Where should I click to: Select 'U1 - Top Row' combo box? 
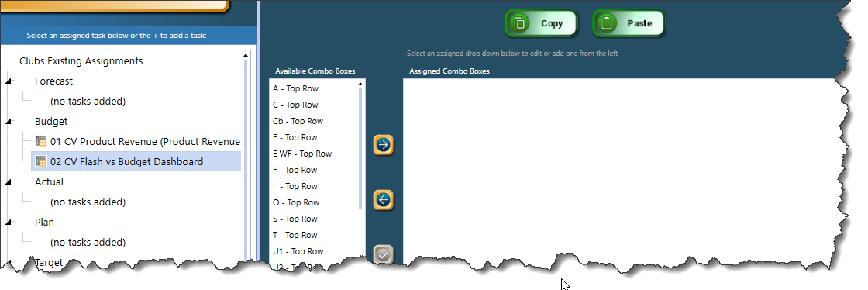[x=298, y=251]
